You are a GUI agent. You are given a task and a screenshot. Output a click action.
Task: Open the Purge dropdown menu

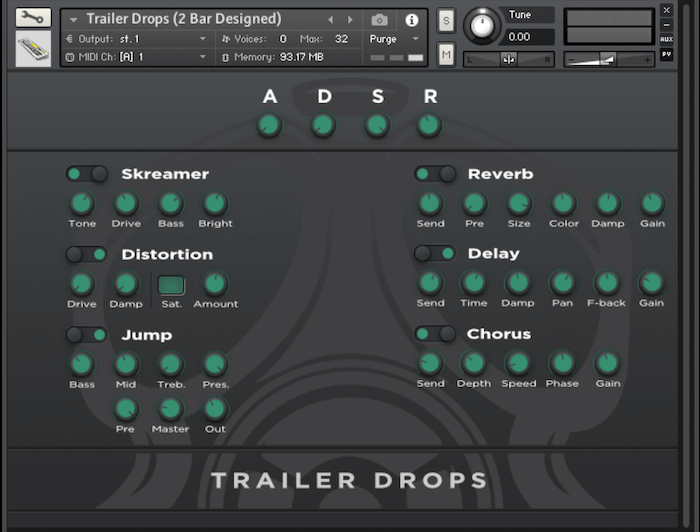point(394,39)
